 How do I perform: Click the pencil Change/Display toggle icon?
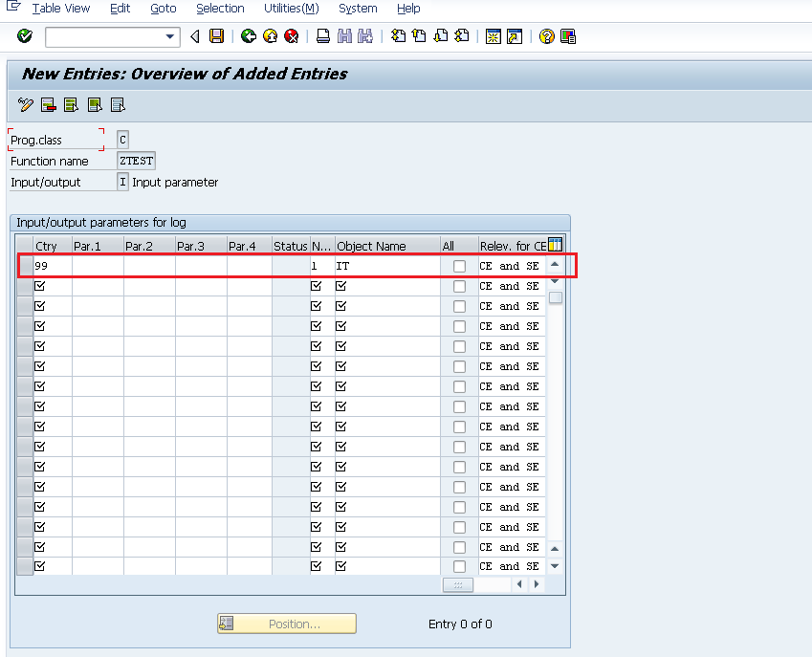[x=26, y=104]
